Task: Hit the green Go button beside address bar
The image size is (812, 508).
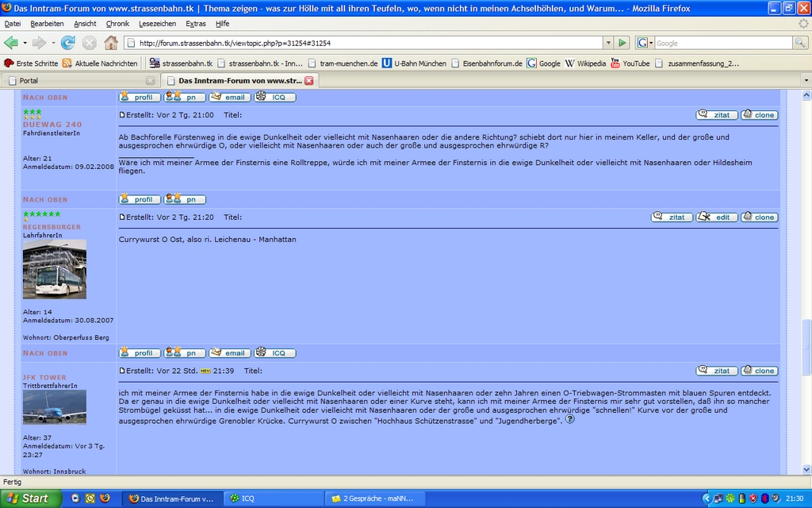Action: [x=622, y=43]
